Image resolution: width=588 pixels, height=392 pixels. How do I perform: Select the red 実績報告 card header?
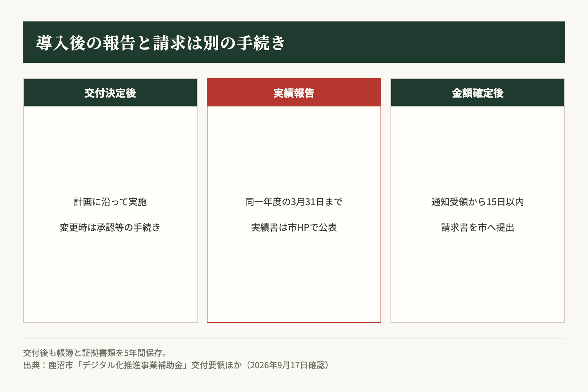point(294,93)
